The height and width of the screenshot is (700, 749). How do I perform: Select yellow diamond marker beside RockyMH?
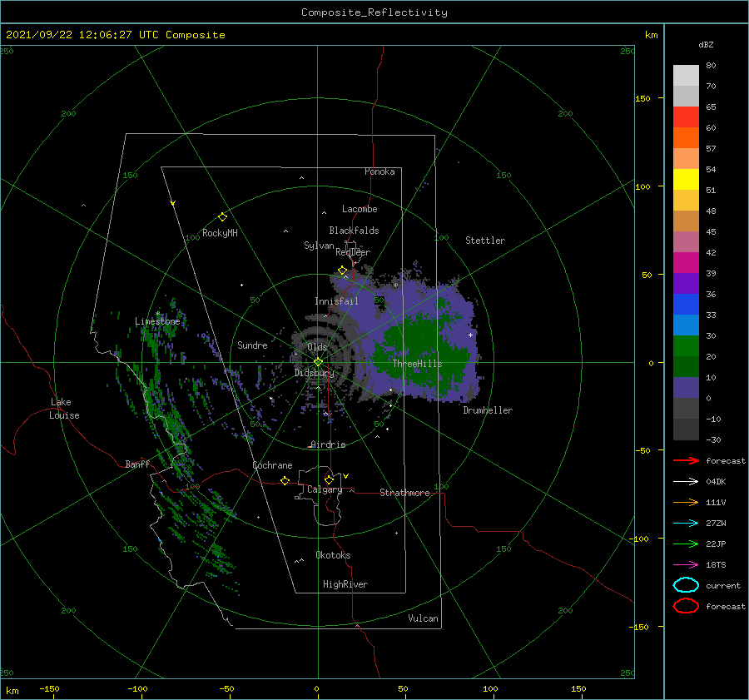click(222, 217)
